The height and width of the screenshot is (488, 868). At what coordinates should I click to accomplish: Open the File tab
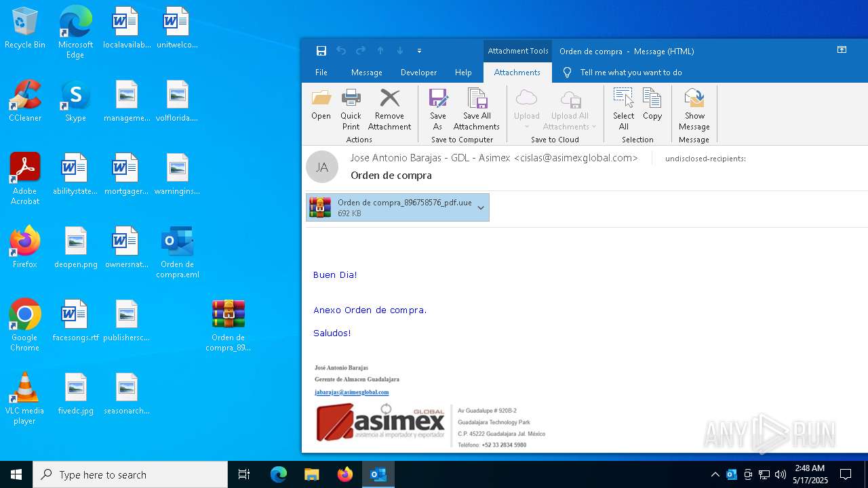(x=321, y=73)
